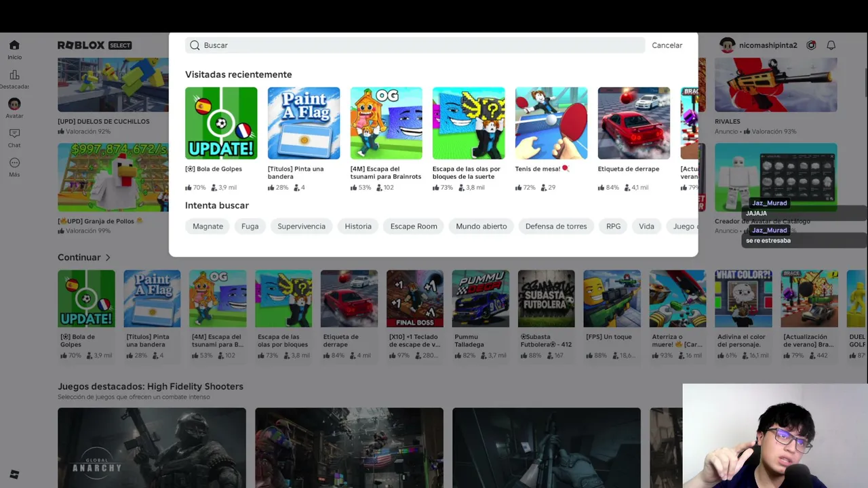The image size is (868, 488).
Task: Open Etiqueta de derrape thumbnail in Visitadas recientemente
Action: point(634,123)
